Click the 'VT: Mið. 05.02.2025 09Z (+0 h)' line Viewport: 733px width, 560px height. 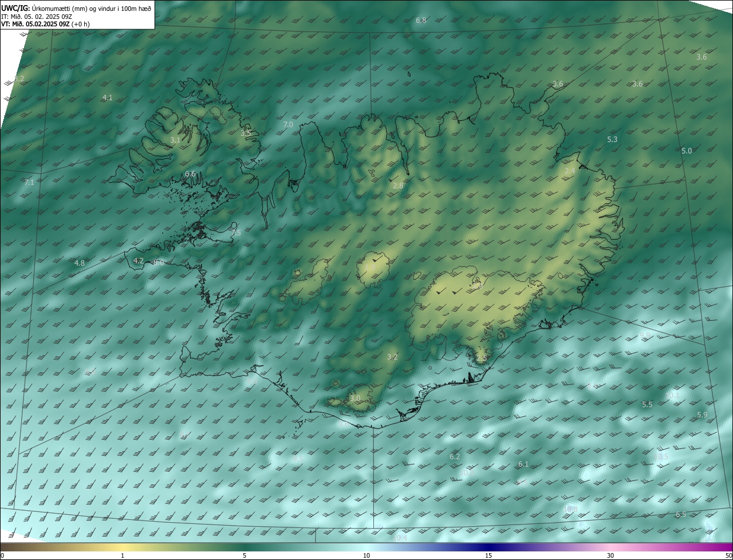coord(45,24)
